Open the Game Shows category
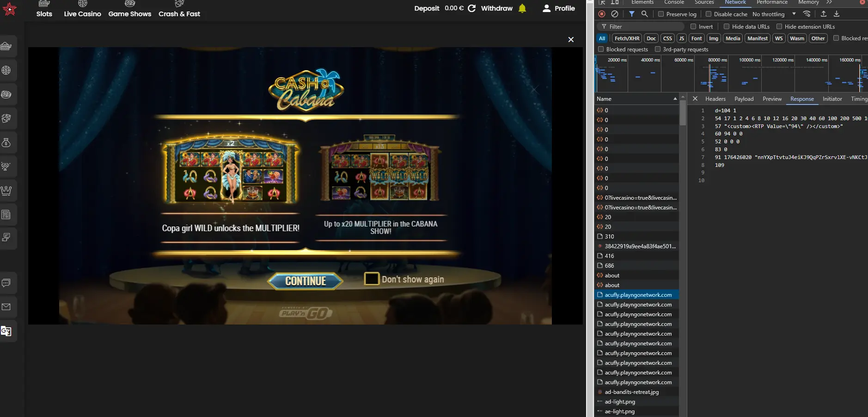Image resolution: width=868 pixels, height=417 pixels. (130, 9)
